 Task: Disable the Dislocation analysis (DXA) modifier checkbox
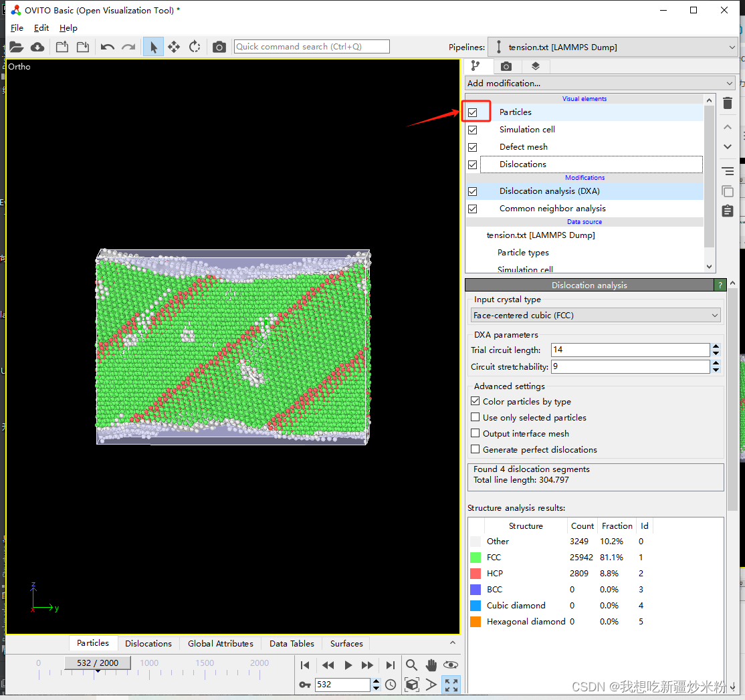(x=472, y=191)
